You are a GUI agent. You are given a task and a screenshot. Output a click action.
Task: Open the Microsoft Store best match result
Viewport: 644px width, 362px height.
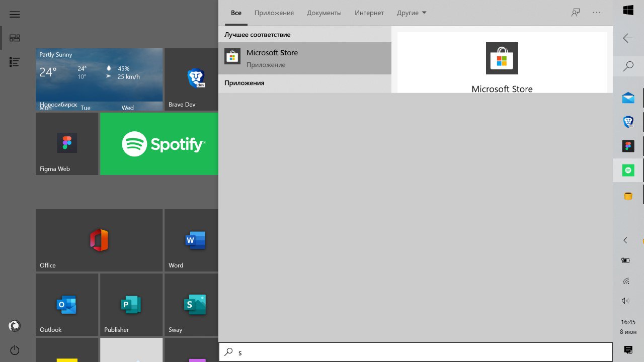click(305, 58)
